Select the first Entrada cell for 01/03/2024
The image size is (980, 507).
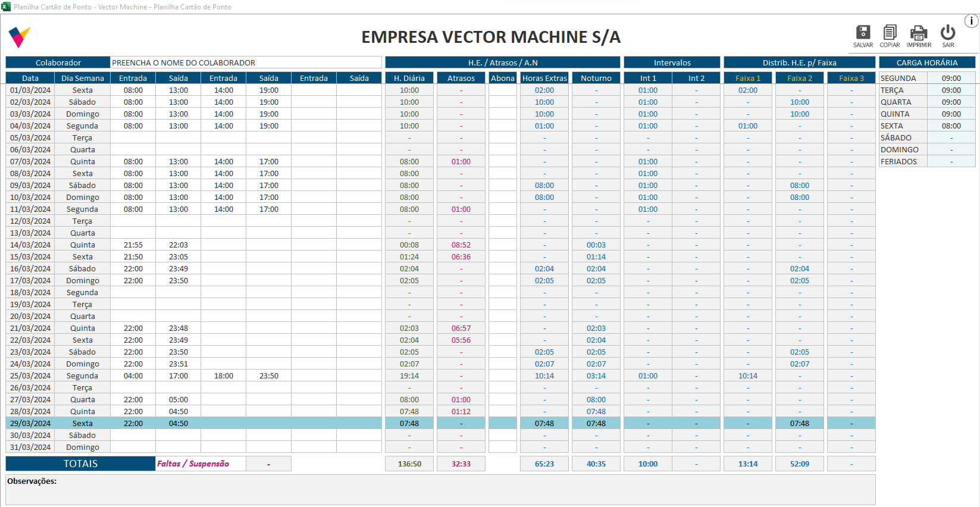[133, 90]
